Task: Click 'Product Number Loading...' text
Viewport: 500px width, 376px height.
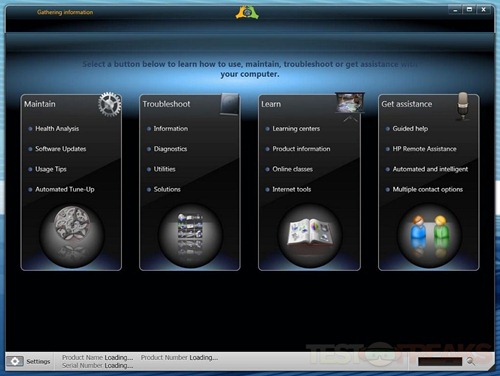Action: [179, 357]
